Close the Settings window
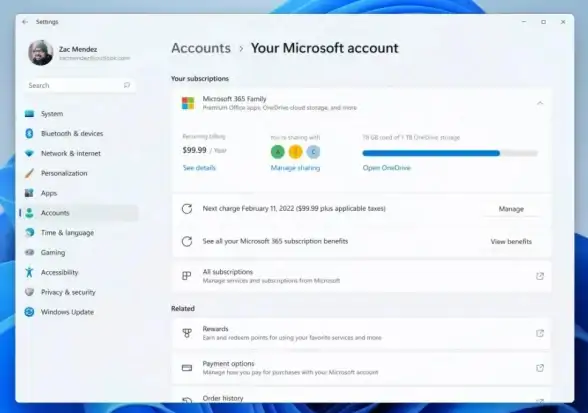 [563, 22]
